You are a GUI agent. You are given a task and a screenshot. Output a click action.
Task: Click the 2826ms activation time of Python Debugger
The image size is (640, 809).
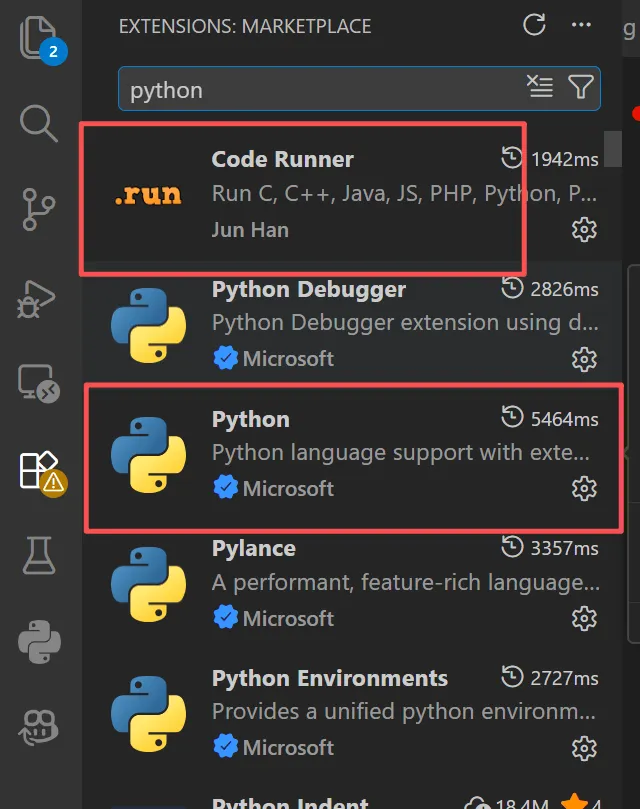(x=565, y=289)
